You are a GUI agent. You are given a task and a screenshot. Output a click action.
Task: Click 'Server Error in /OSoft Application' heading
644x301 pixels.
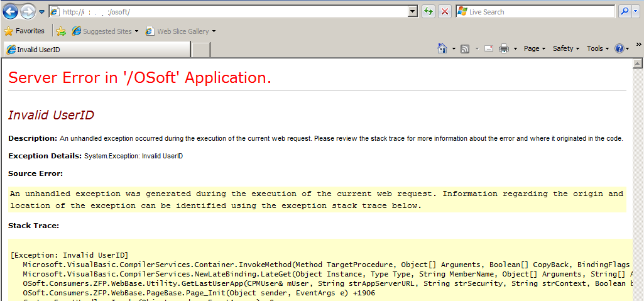pos(139,78)
